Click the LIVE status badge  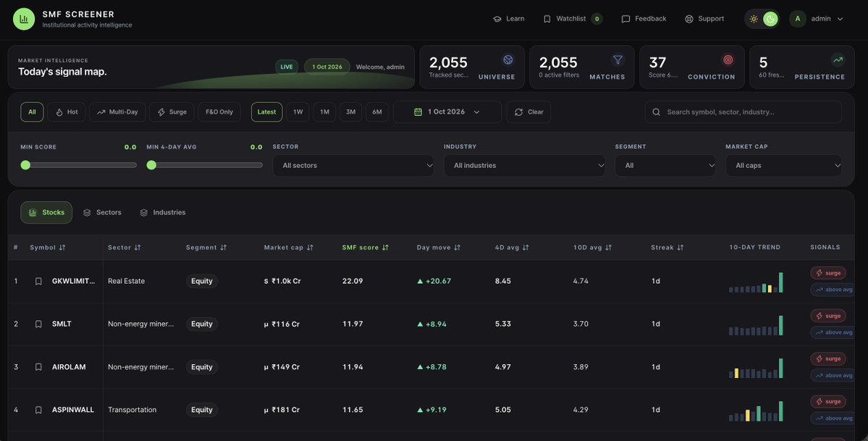point(287,67)
